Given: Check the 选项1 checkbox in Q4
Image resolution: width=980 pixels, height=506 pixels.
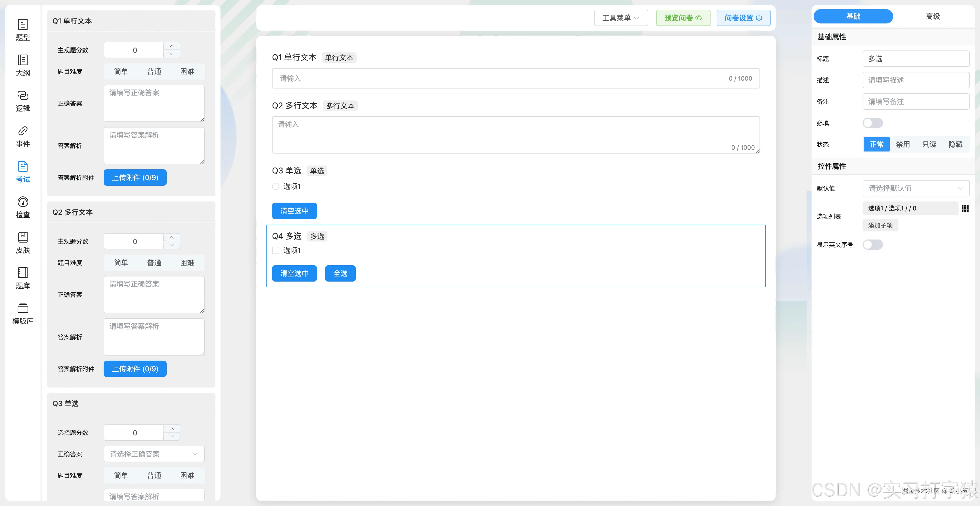Looking at the screenshot, I should [x=275, y=250].
